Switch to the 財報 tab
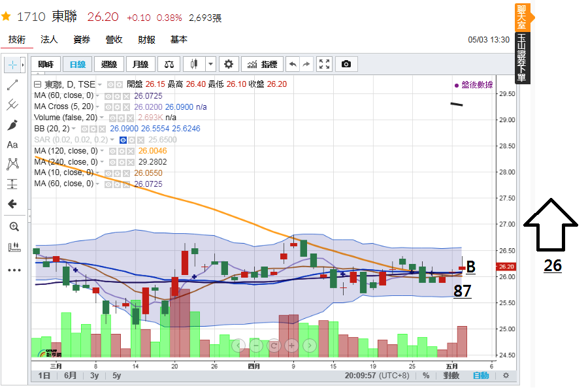This screenshot has width=588, height=392. (x=146, y=39)
